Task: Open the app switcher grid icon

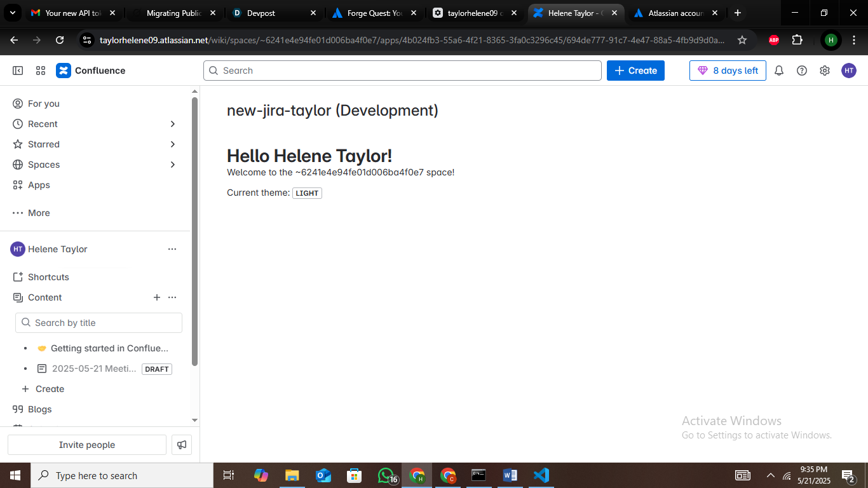Action: [41, 71]
